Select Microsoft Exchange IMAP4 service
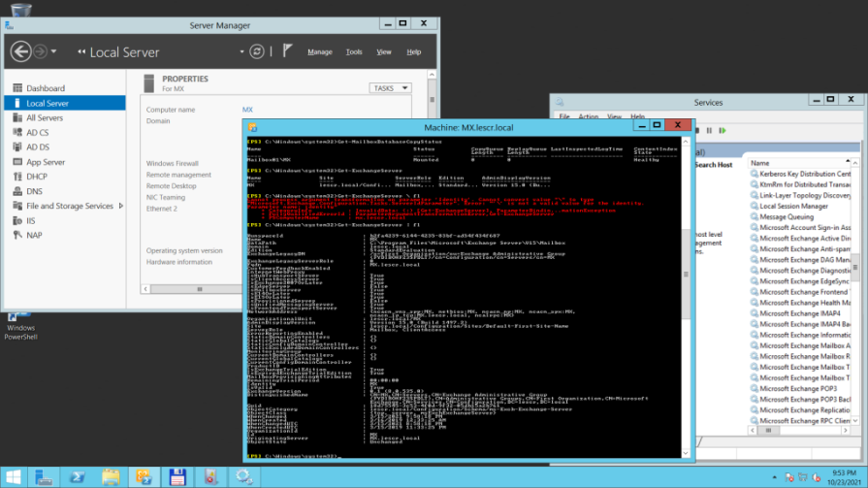 (x=800, y=313)
